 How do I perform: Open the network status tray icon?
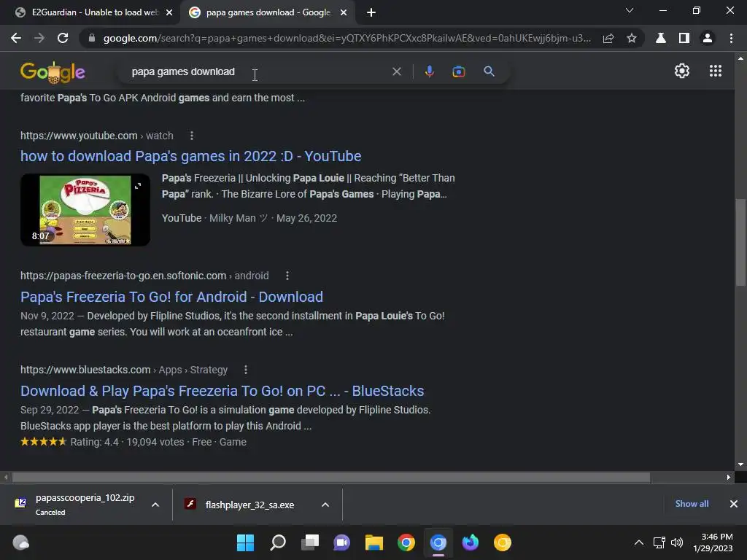[x=659, y=542]
